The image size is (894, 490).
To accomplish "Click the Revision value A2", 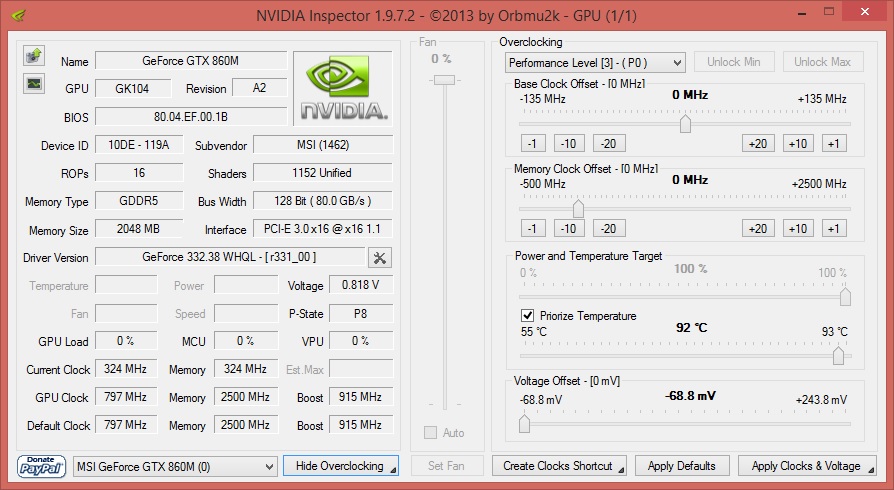I will pos(259,88).
